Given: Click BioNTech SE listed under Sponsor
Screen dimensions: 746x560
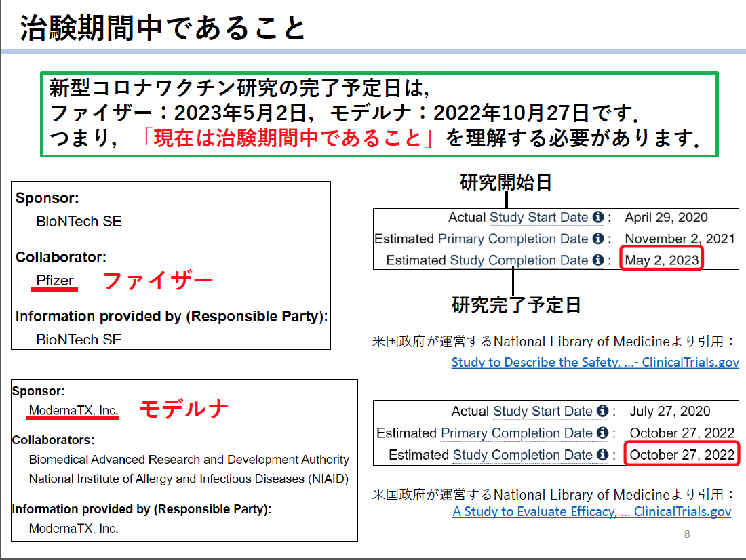Looking at the screenshot, I should [x=79, y=221].
